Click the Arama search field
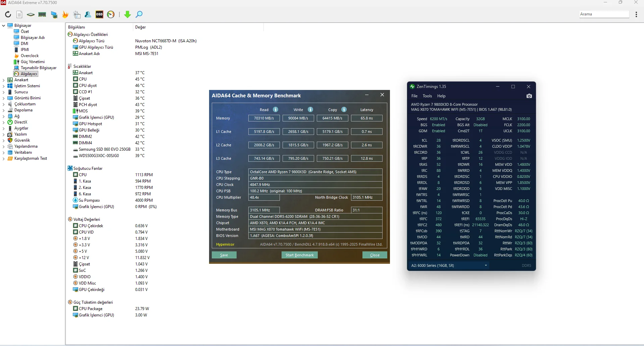 click(x=604, y=14)
